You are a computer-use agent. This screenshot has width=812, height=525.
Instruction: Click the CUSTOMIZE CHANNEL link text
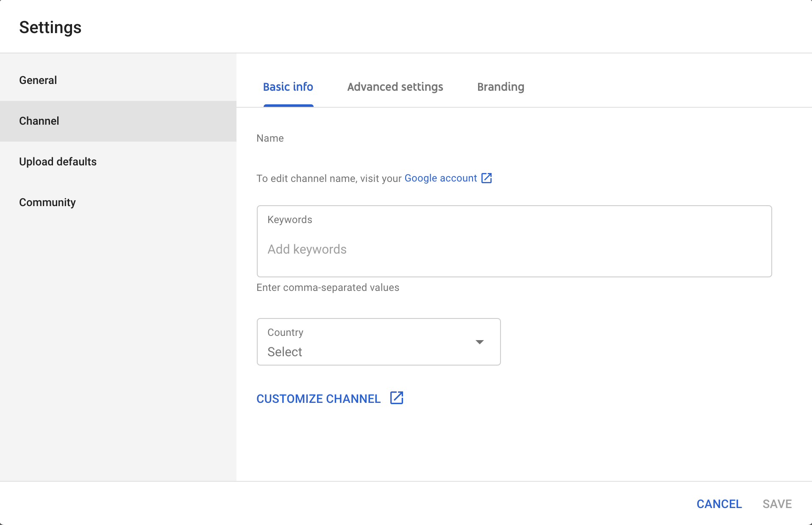pyautogui.click(x=318, y=399)
